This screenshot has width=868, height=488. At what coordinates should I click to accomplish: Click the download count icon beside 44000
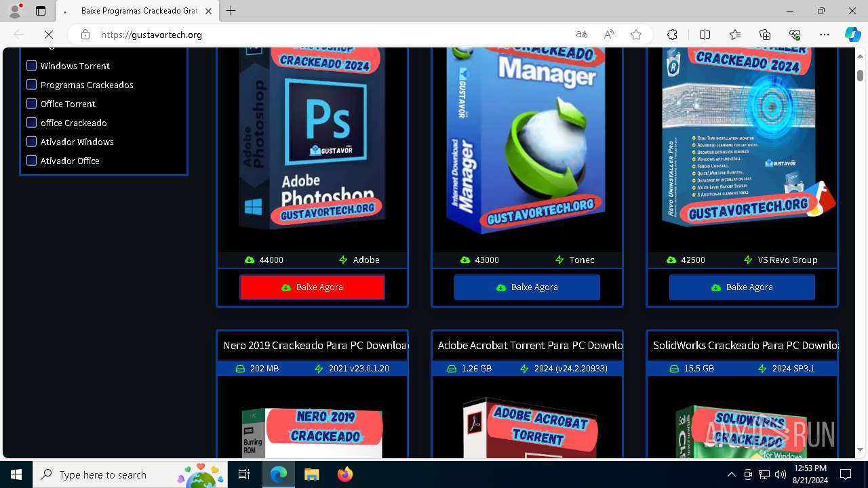(x=250, y=260)
